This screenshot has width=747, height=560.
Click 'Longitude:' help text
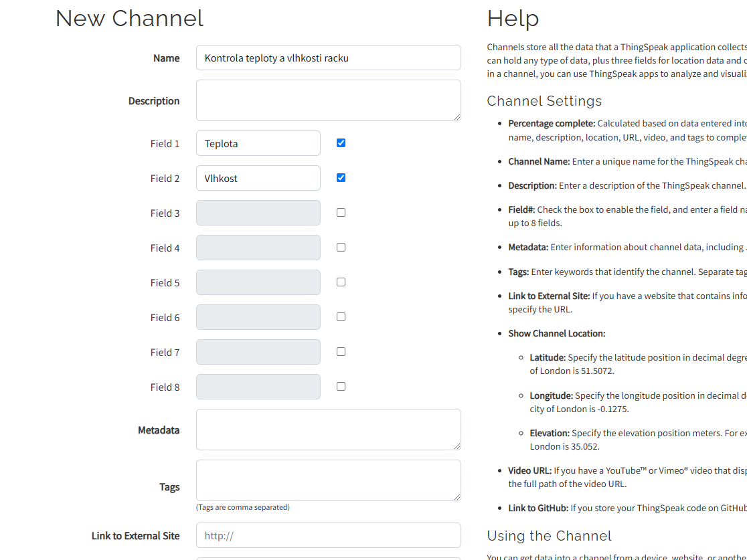tap(551, 395)
